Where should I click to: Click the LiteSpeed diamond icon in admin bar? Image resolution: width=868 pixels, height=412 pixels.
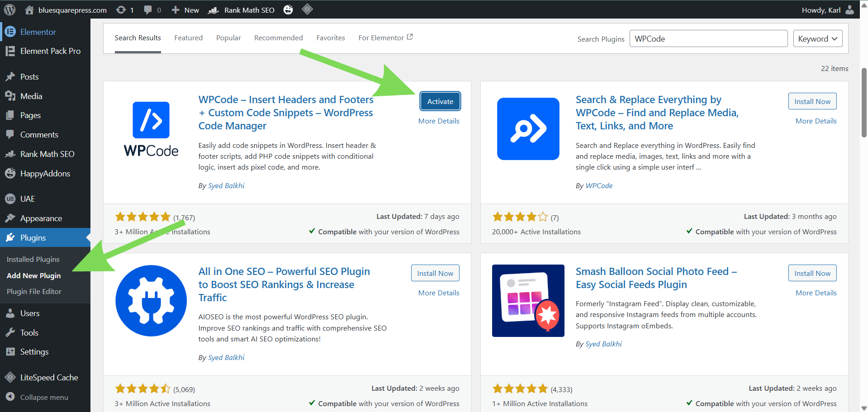pyautogui.click(x=307, y=9)
